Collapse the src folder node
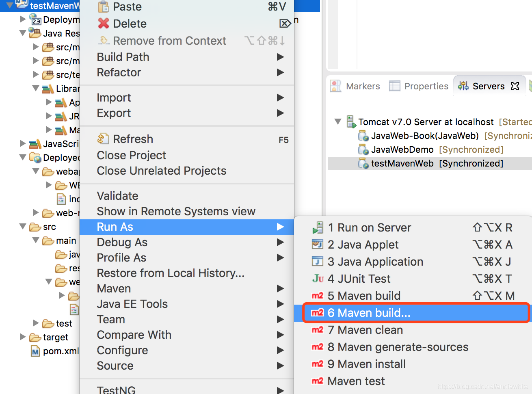532x394 pixels. coord(23,226)
